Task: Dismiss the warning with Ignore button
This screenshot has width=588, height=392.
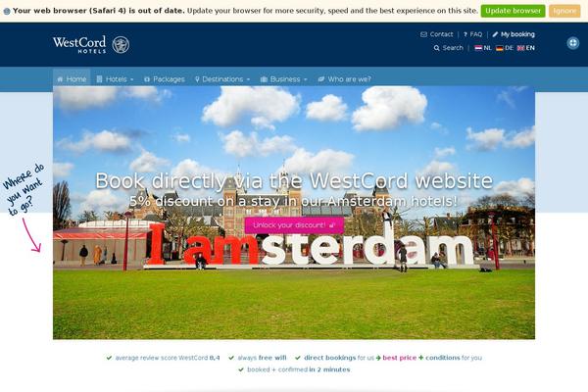Action: 564,11
